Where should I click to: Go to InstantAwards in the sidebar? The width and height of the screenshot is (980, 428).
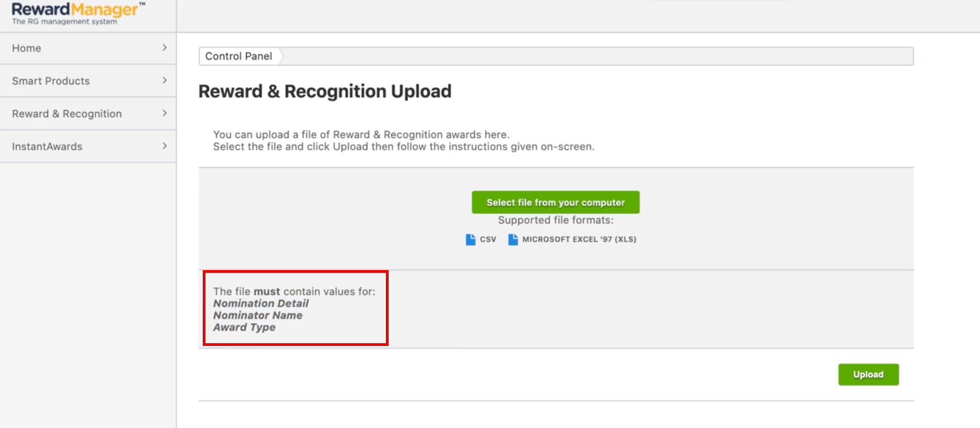[47, 147]
